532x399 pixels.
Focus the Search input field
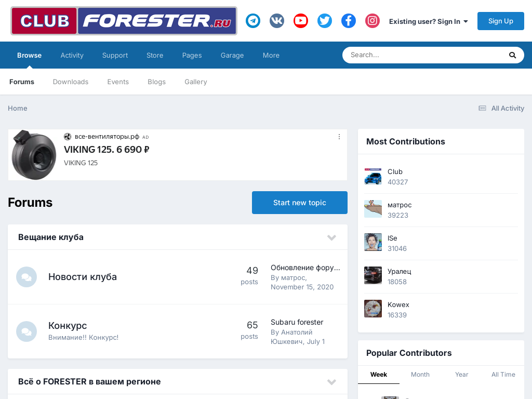tap(426, 55)
